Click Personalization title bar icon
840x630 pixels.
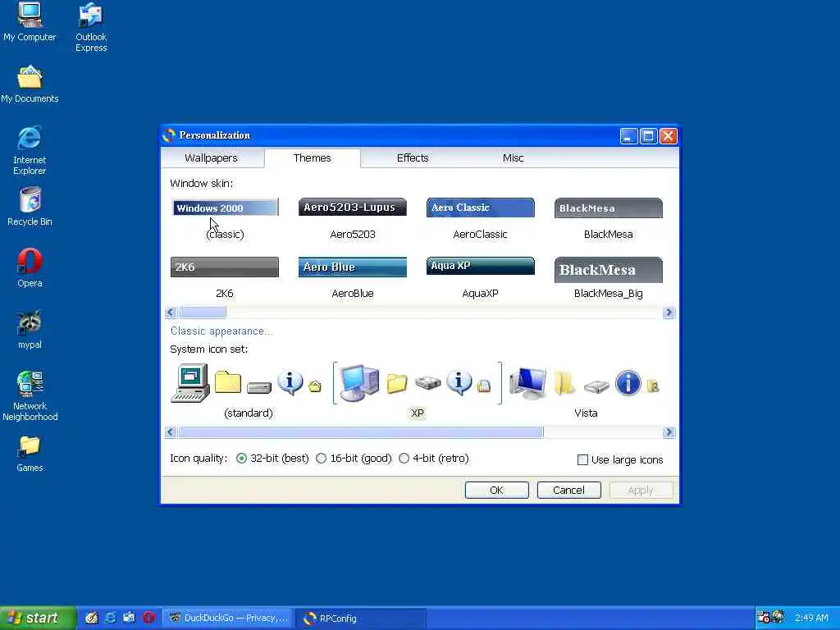pyautogui.click(x=169, y=135)
